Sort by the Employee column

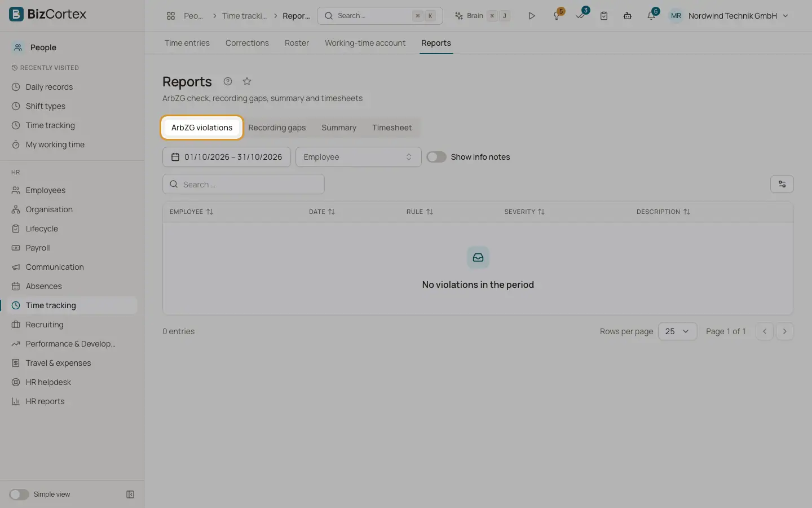coord(191,212)
